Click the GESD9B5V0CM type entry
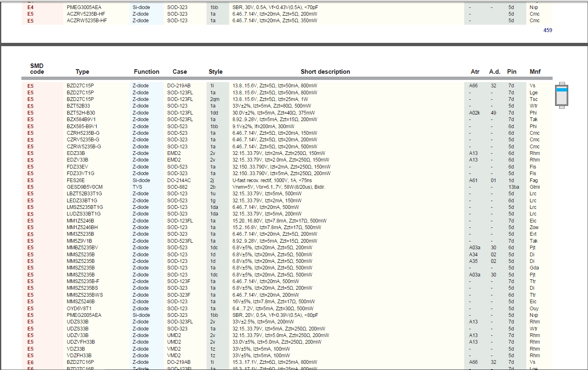The width and height of the screenshot is (588, 370). click(85, 187)
